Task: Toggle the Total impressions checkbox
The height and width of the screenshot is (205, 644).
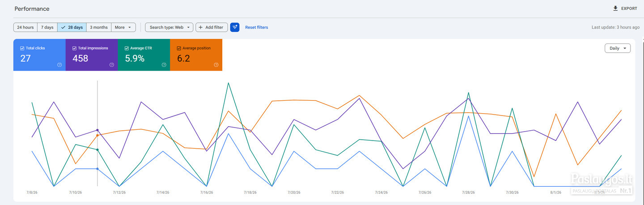Action: click(75, 48)
